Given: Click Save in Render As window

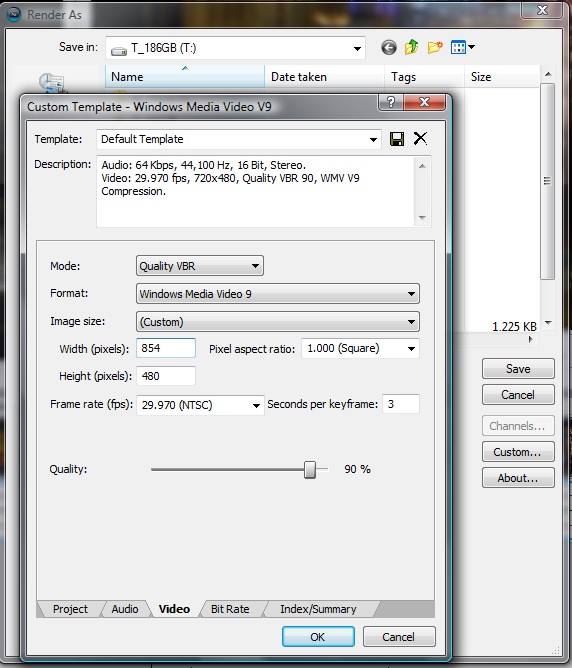Looking at the screenshot, I should tap(518, 369).
